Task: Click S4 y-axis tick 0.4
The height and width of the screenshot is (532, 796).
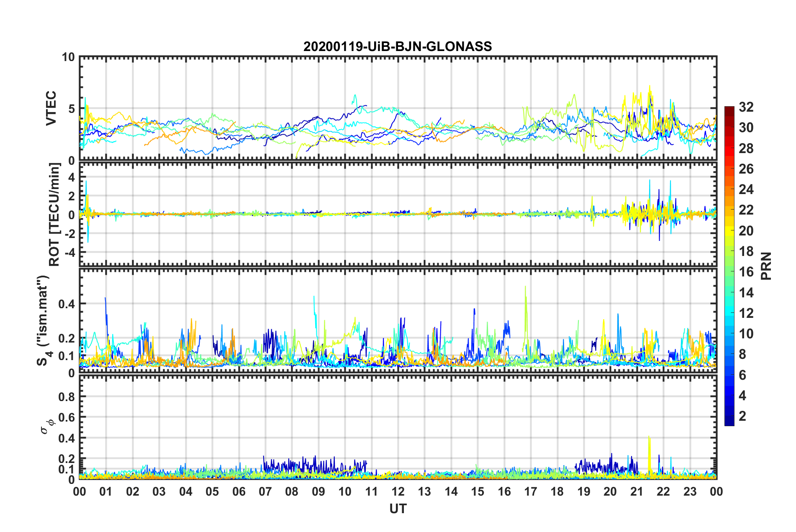Action: [x=67, y=304]
